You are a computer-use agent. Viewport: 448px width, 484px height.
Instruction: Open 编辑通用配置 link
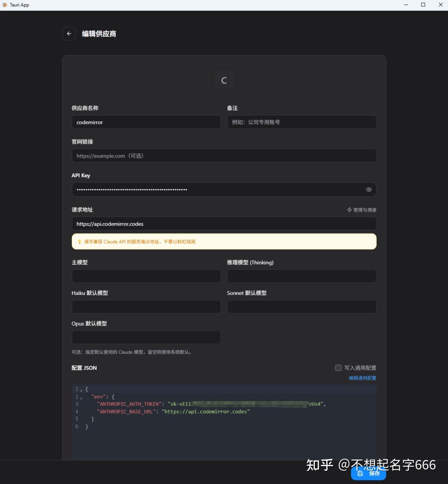point(362,378)
